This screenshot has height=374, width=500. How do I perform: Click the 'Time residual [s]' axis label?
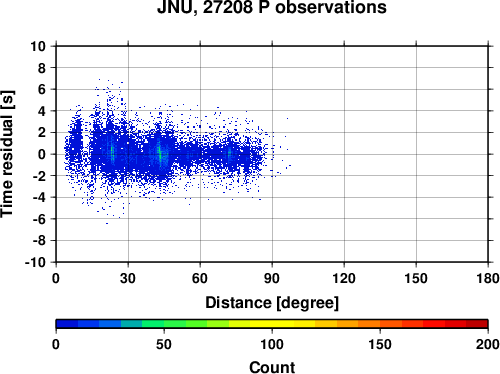[x=7, y=154]
